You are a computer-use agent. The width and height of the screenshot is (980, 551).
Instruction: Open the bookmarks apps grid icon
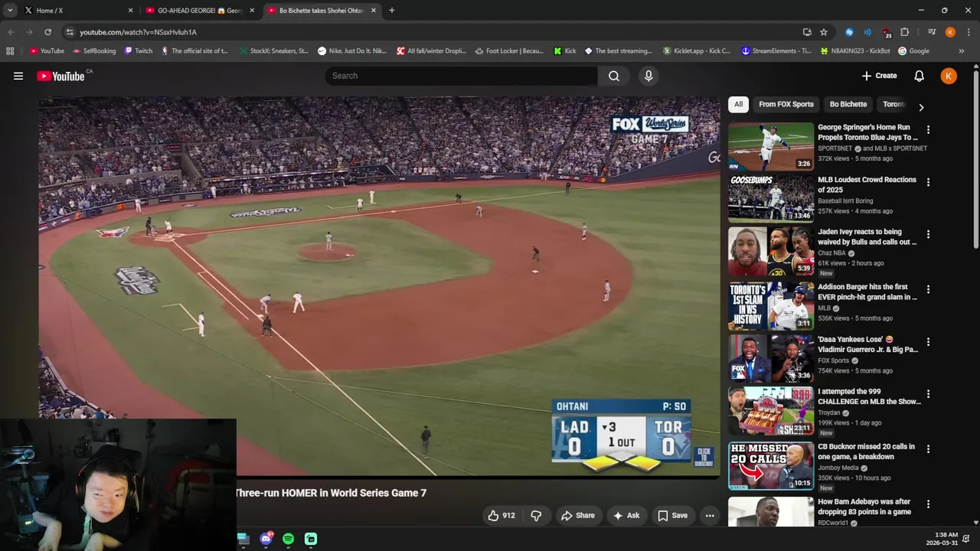tap(10, 51)
